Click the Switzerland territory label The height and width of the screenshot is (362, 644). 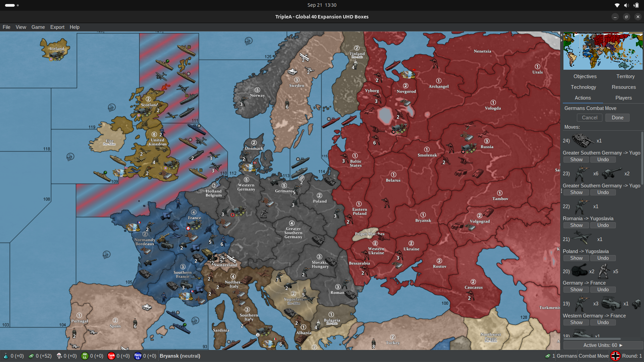[225, 265]
